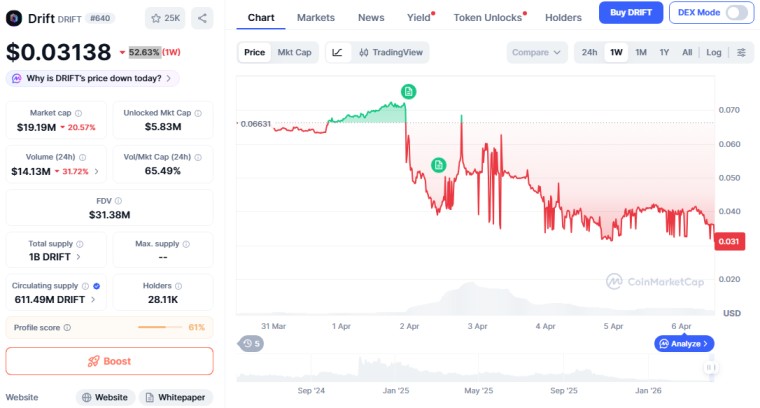
Task: Toggle DEX Mode switch on
Action: click(x=738, y=13)
